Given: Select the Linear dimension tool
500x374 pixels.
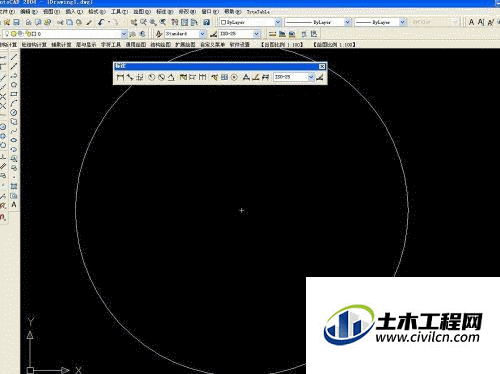Looking at the screenshot, I should tap(120, 77).
